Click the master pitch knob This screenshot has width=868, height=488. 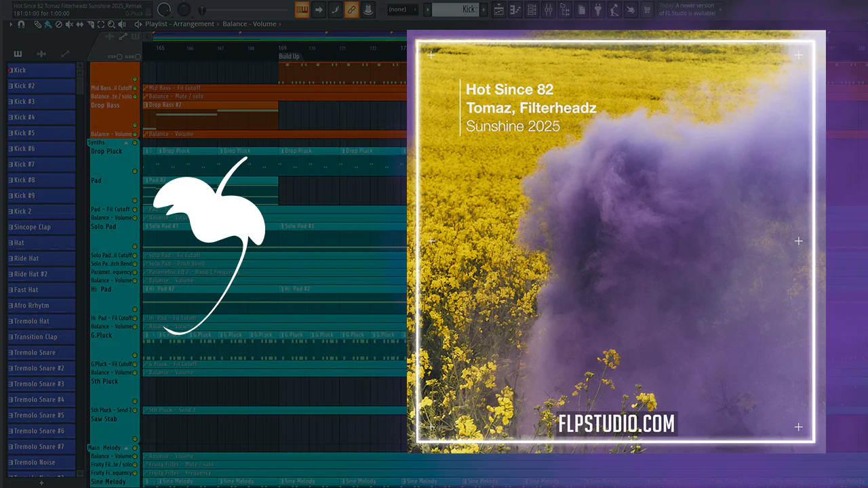coord(184,9)
